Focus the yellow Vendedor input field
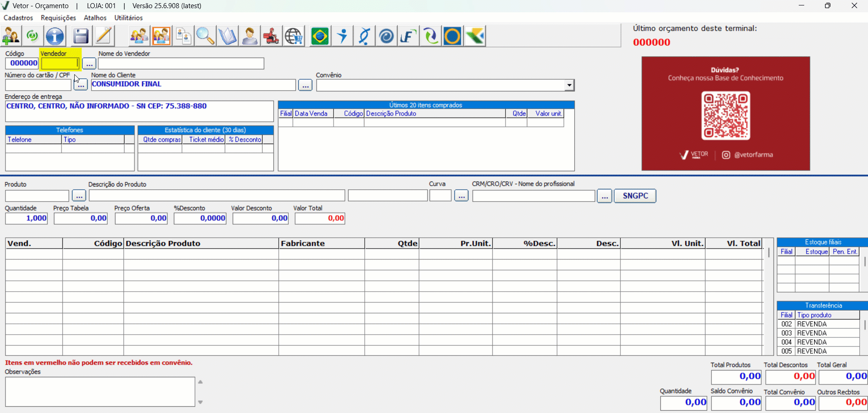 pyautogui.click(x=60, y=63)
